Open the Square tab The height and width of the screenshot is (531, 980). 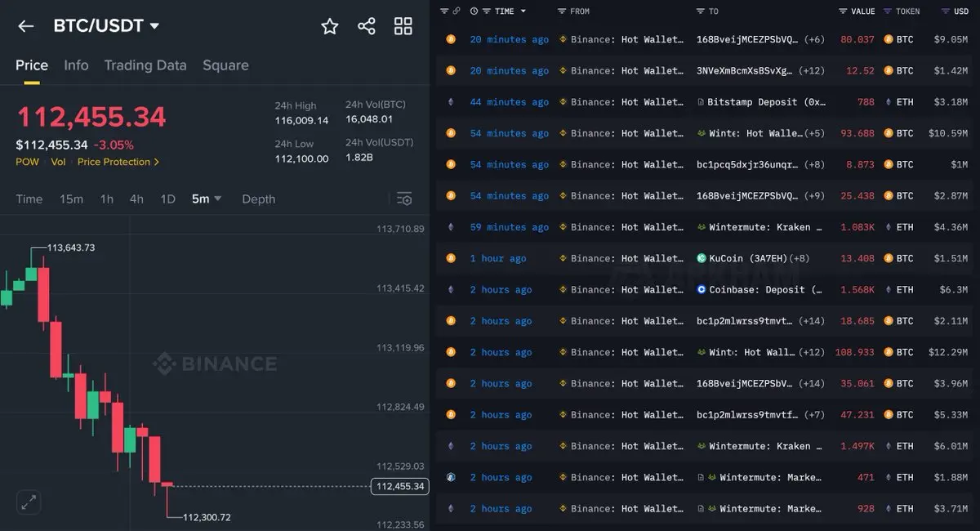pyautogui.click(x=225, y=65)
